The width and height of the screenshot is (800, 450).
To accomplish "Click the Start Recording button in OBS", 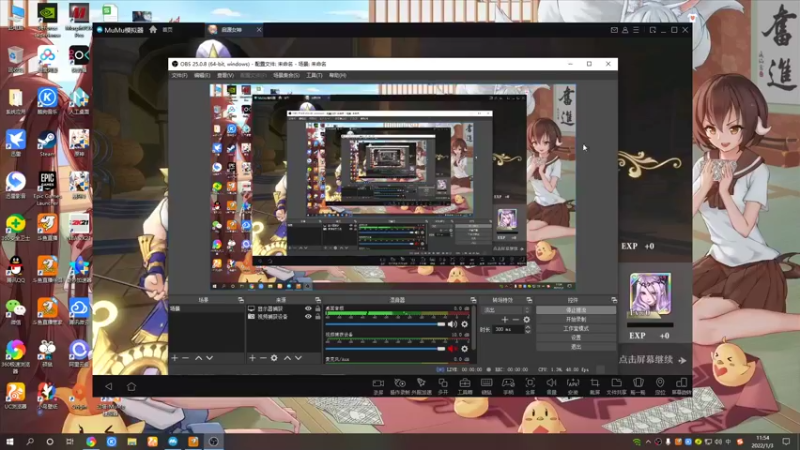I will tap(576, 319).
